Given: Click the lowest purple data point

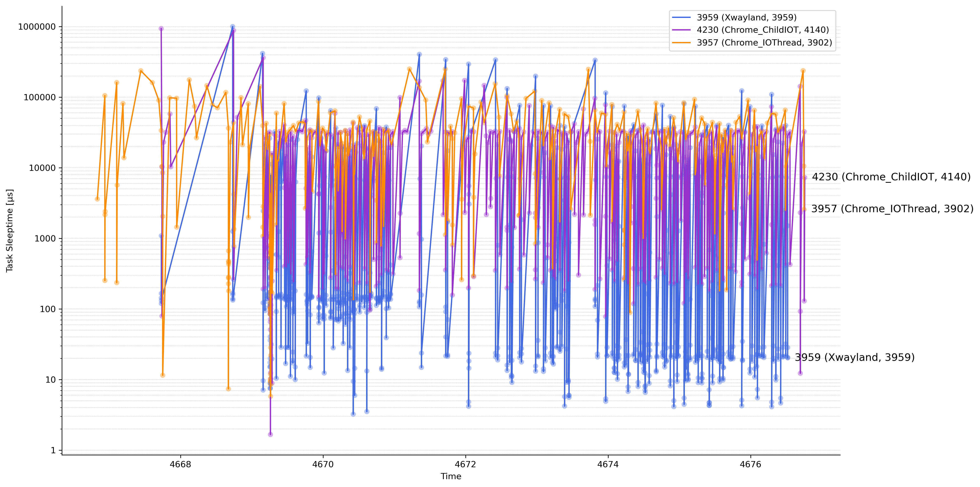Looking at the screenshot, I should (270, 435).
